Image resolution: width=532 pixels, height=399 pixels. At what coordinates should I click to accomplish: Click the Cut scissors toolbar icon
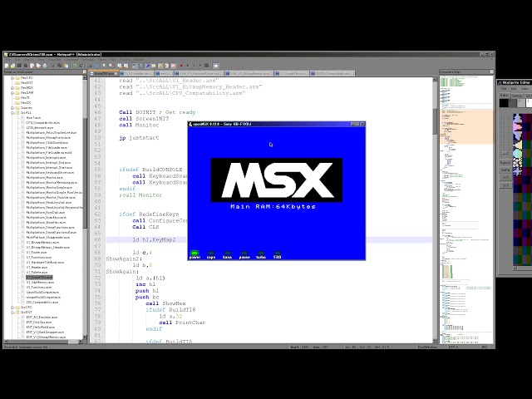[x=53, y=66]
